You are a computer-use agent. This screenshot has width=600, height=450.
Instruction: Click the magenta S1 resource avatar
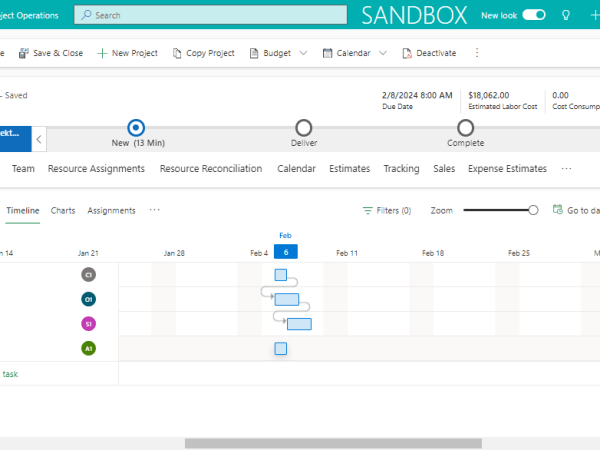[x=88, y=324]
